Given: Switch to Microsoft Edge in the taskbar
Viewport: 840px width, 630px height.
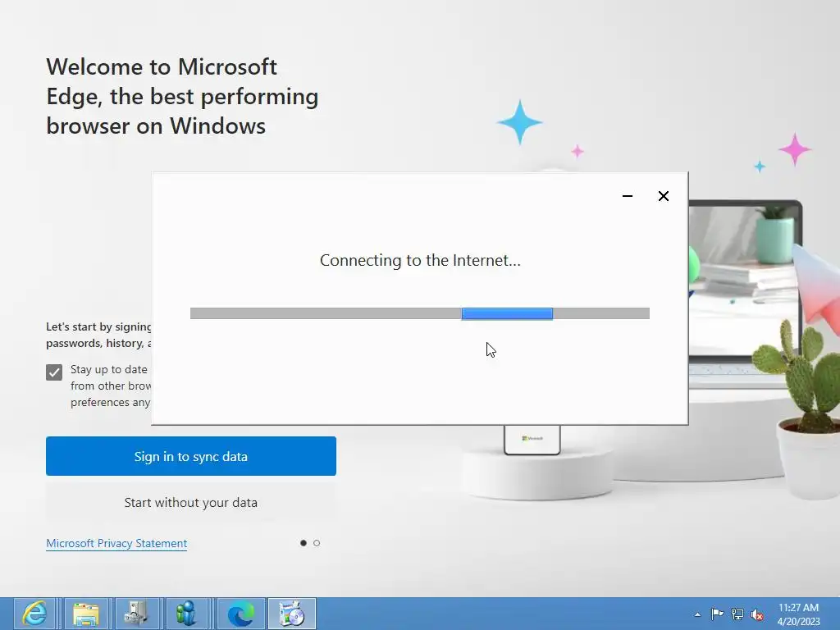Looking at the screenshot, I should [x=240, y=614].
